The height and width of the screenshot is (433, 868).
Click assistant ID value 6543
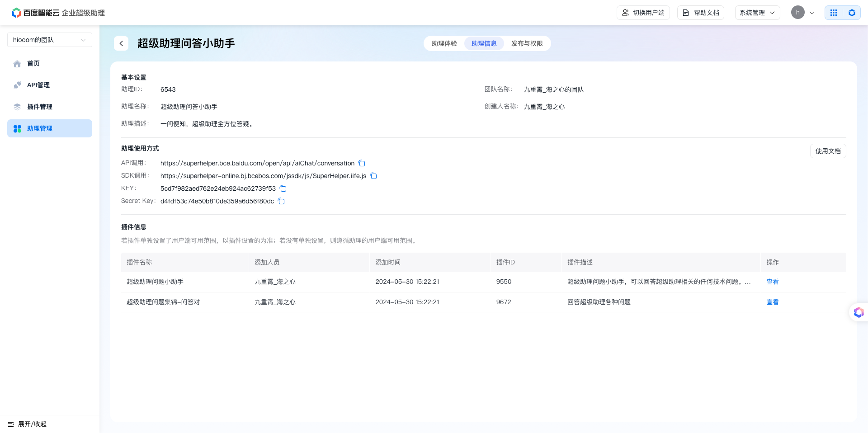tap(168, 89)
